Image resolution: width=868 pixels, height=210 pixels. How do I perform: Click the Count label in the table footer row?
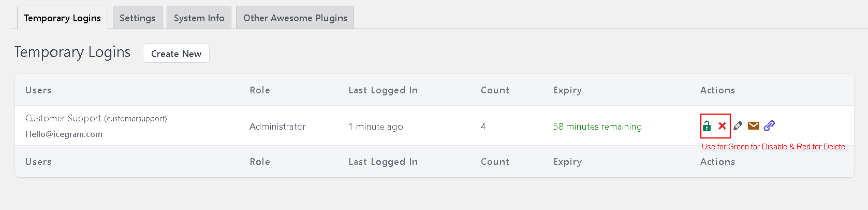tap(495, 162)
